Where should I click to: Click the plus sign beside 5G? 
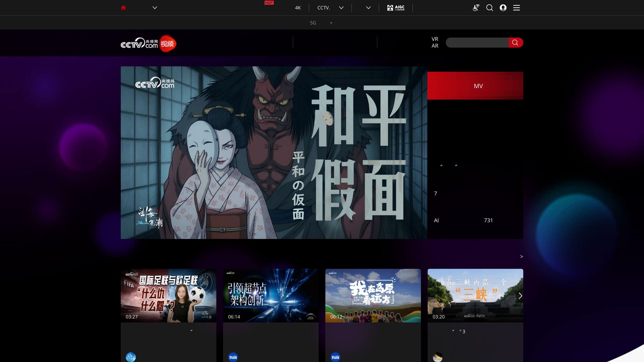[331, 23]
